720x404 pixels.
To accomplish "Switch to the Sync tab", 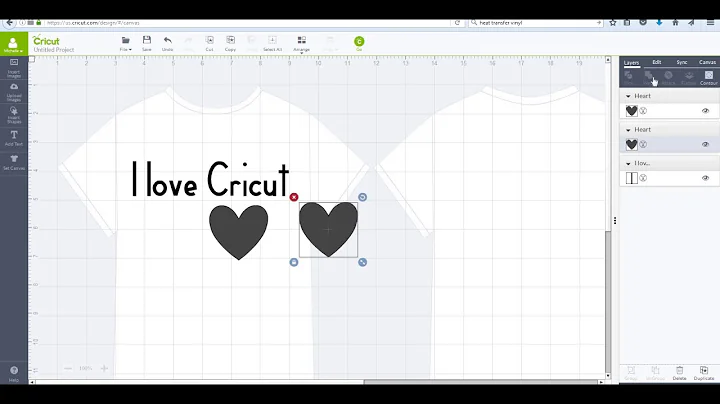I will 682,62.
